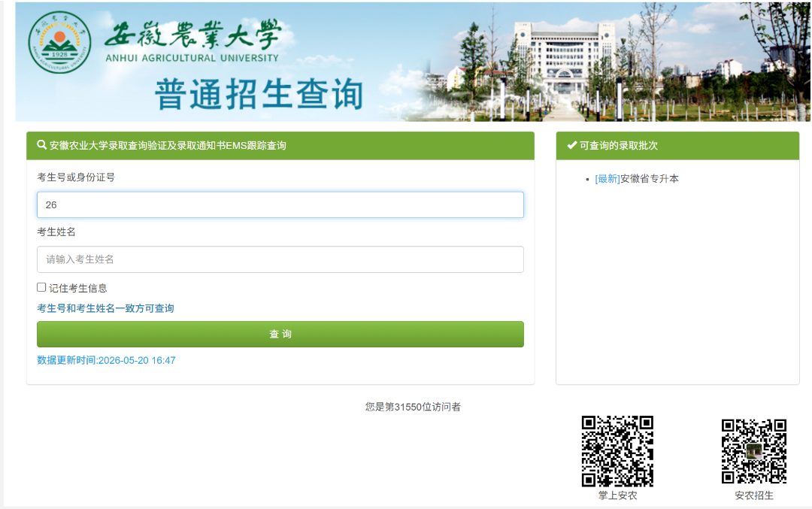Image resolution: width=812 pixels, height=509 pixels.
Task: Focus the 考生姓名 input field
Action: pyautogui.click(x=280, y=259)
